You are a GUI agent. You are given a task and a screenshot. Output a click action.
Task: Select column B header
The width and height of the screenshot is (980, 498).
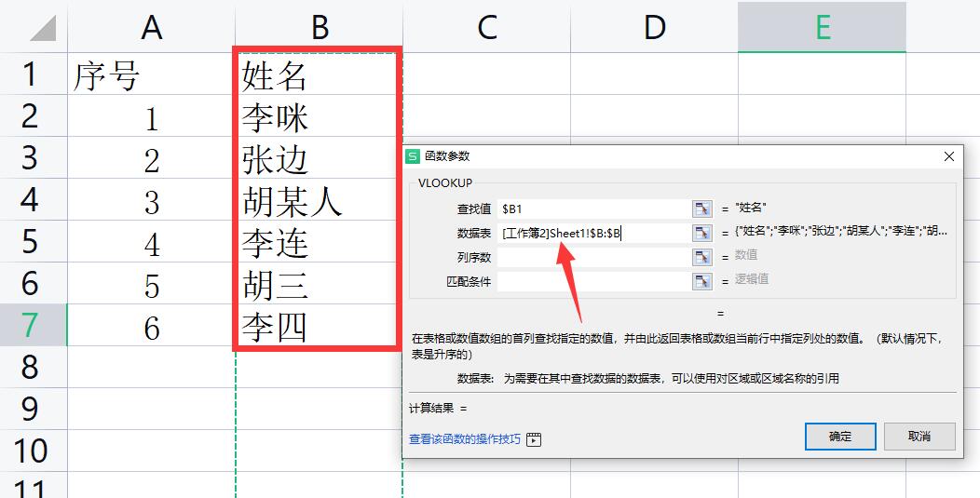pyautogui.click(x=319, y=28)
